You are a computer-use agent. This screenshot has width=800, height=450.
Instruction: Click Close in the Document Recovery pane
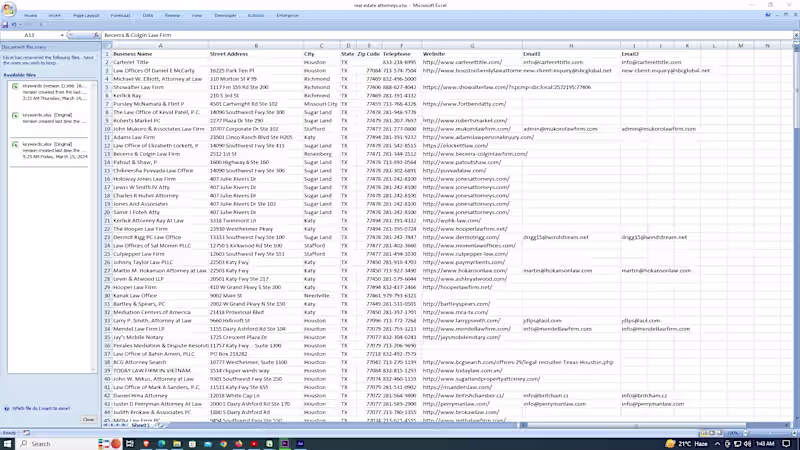click(x=88, y=419)
